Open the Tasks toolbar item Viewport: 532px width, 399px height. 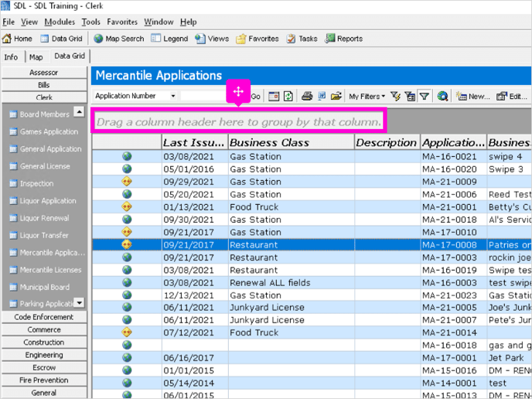(x=302, y=39)
